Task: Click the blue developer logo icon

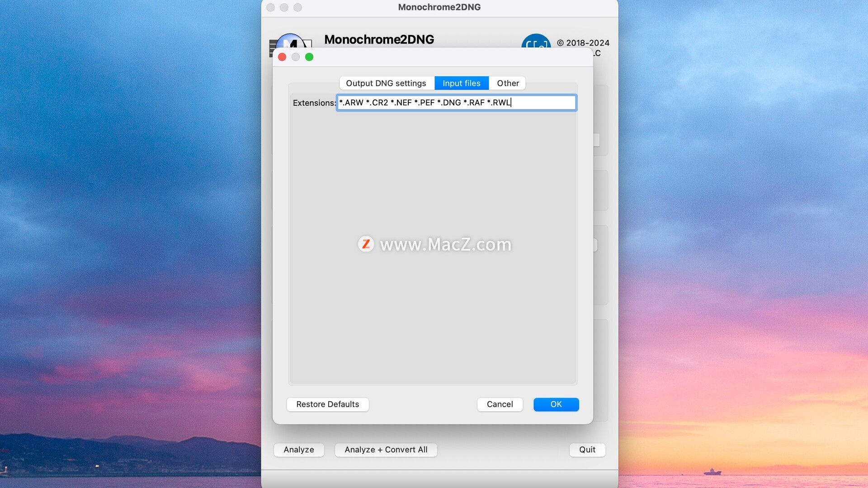Action: (536, 41)
